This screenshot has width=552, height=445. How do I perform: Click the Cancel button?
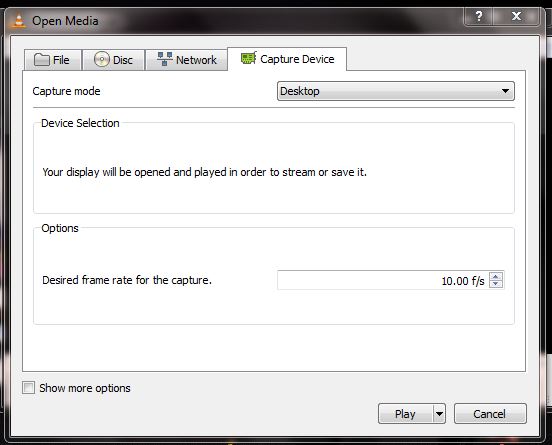(x=490, y=414)
